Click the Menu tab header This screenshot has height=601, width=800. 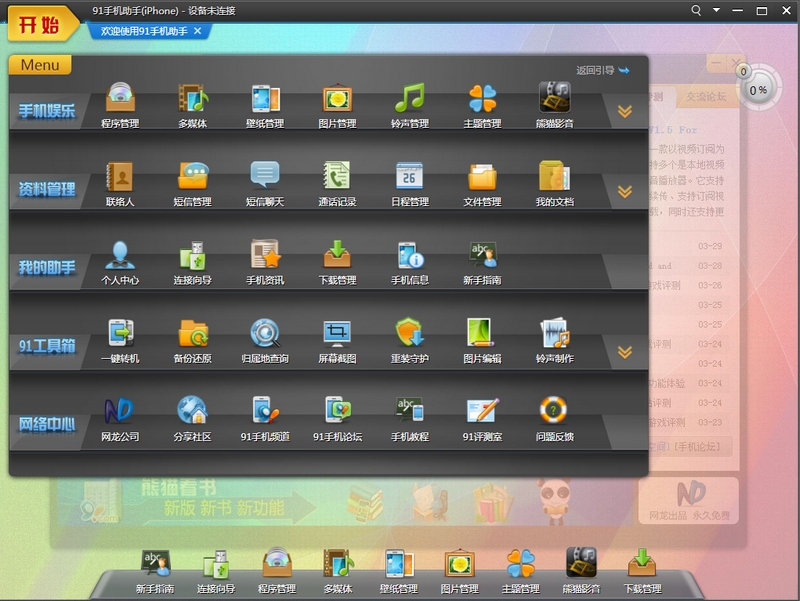point(40,65)
